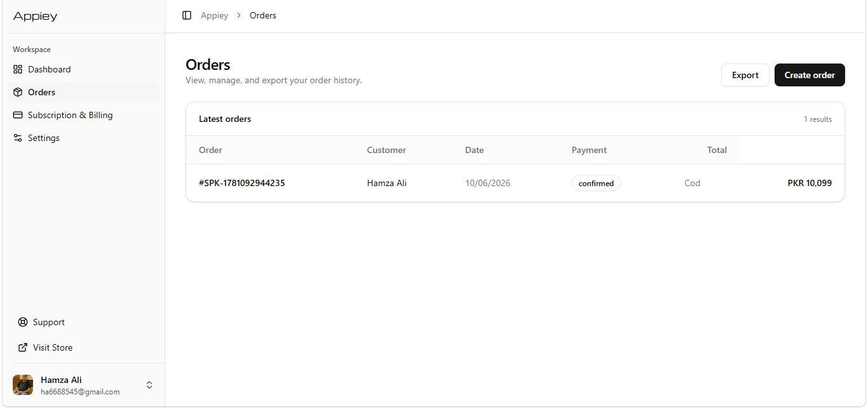
Task: Click customer name Hamza Ali in table
Action: pos(387,183)
